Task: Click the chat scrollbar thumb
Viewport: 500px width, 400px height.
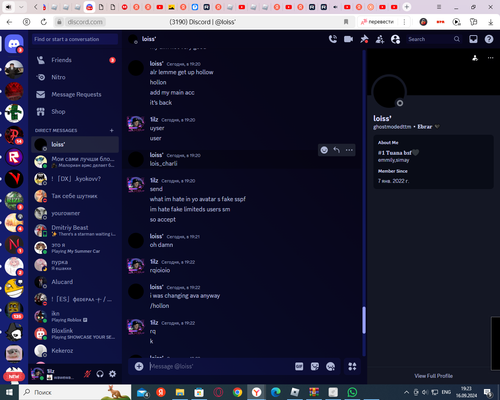Action: tap(364, 320)
